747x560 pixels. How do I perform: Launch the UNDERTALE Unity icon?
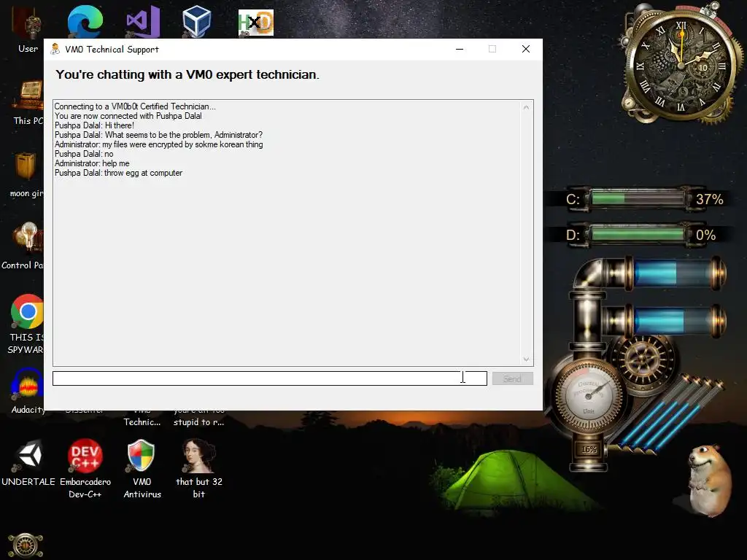click(28, 462)
